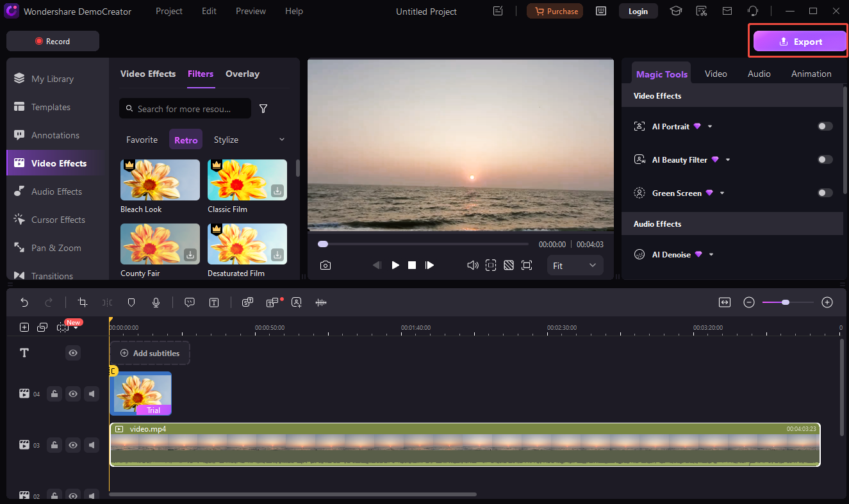The image size is (849, 504).
Task: Click the mail envelope icon
Action: coord(727,11)
